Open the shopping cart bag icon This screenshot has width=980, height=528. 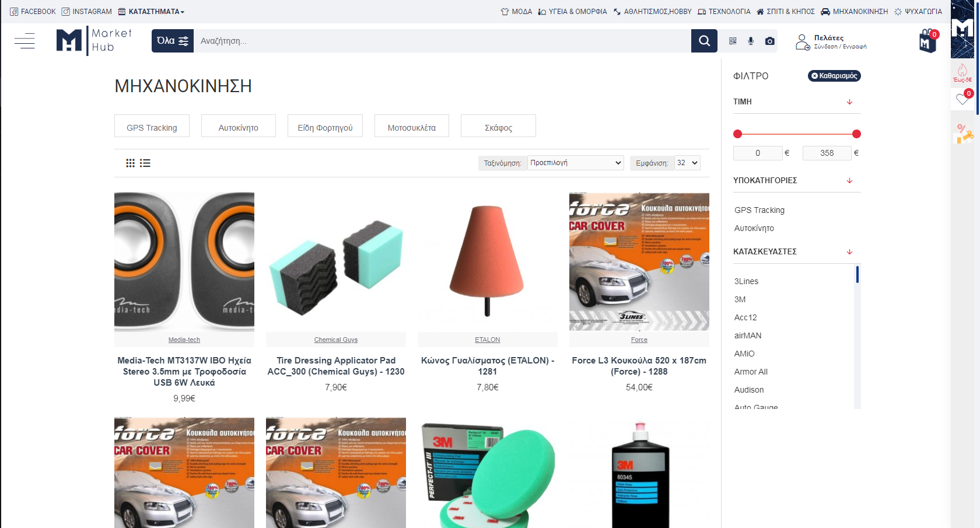(928, 41)
